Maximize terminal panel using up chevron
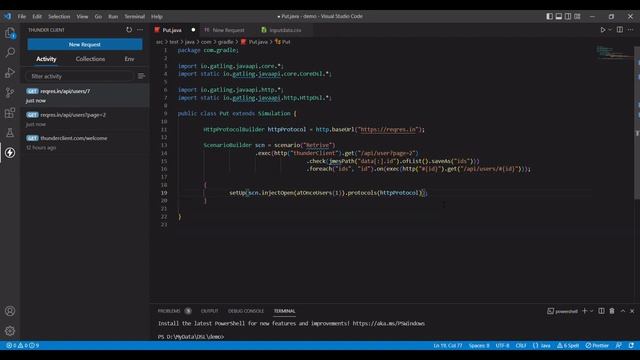The image size is (640, 360). point(623,311)
